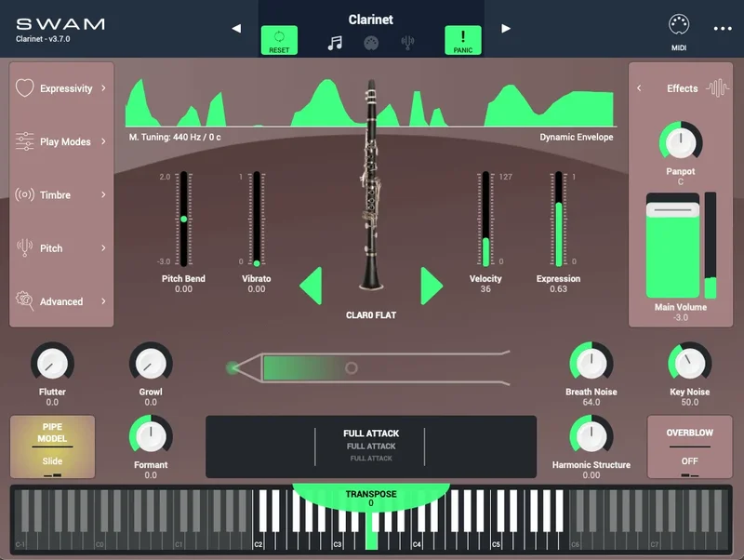Open the Effects panel label
This screenshot has height=560, width=744.
coord(683,88)
